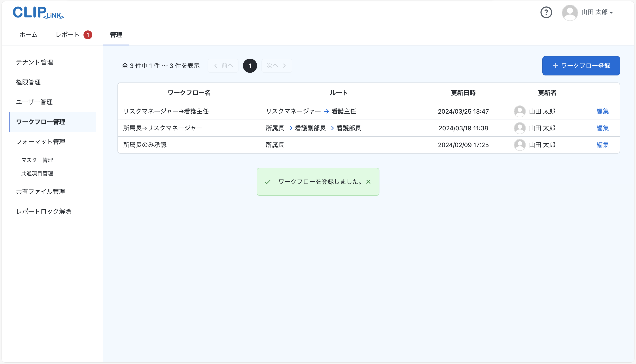Click the green checkmark in the success message
The image size is (636, 364).
[x=268, y=182]
